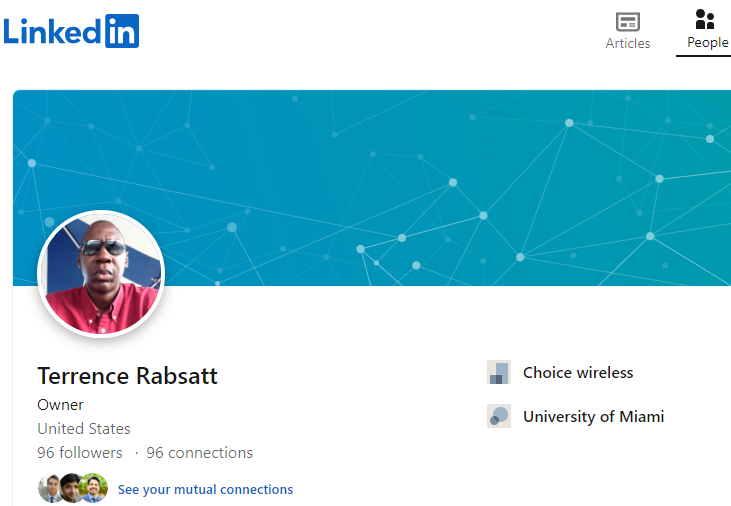Open the University of Miami link
731x506 pixels.
[593, 416]
